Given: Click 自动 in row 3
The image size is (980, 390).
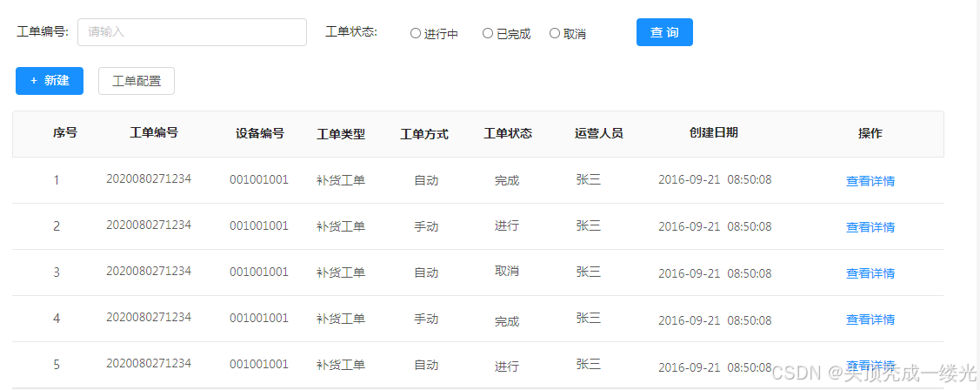Looking at the screenshot, I should tap(426, 273).
